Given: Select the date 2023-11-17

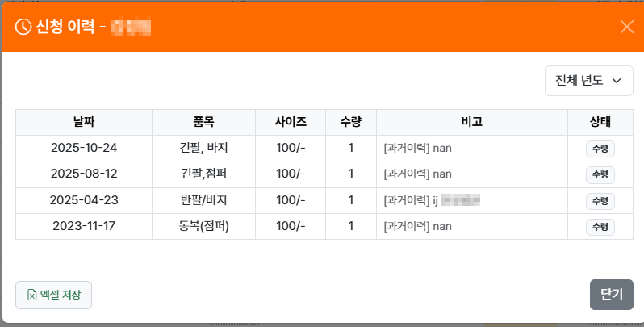Looking at the screenshot, I should coord(84,226).
